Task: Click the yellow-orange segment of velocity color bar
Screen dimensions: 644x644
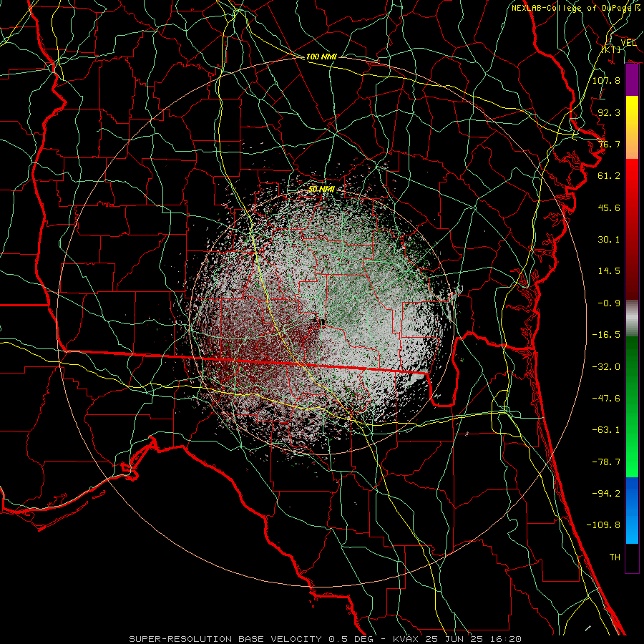Action: (x=632, y=127)
